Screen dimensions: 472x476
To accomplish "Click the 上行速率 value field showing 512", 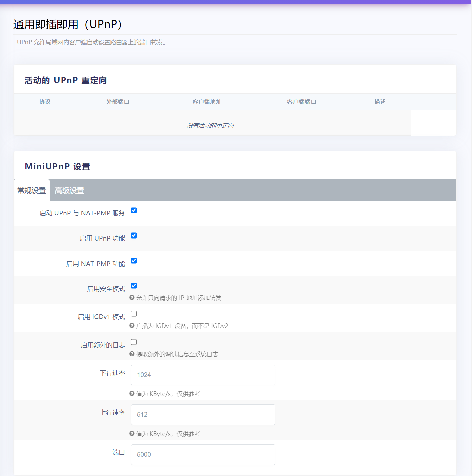I will pyautogui.click(x=203, y=415).
